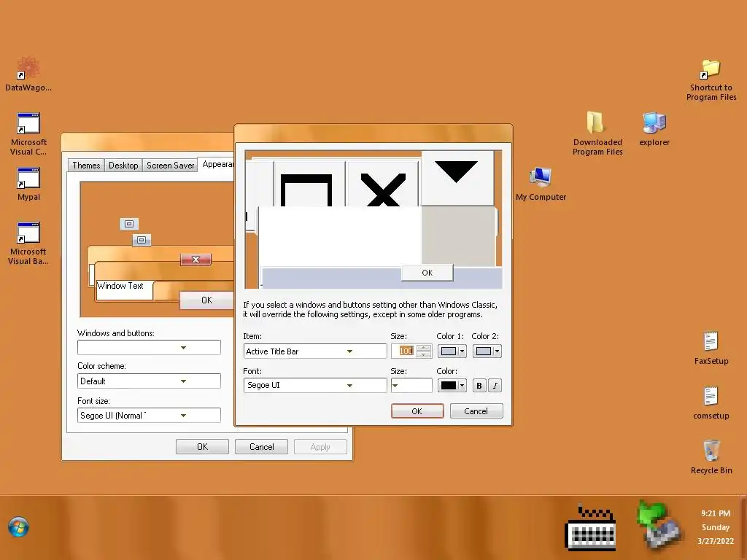Viewport: 747px width, 560px height.
Task: Toggle Italic font style button
Action: point(495,385)
